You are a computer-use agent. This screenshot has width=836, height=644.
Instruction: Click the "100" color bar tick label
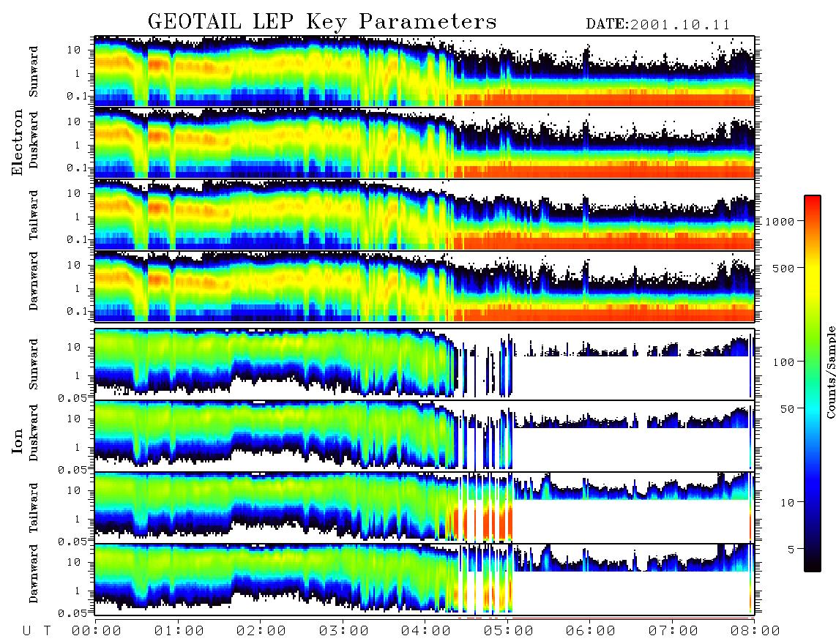784,362
